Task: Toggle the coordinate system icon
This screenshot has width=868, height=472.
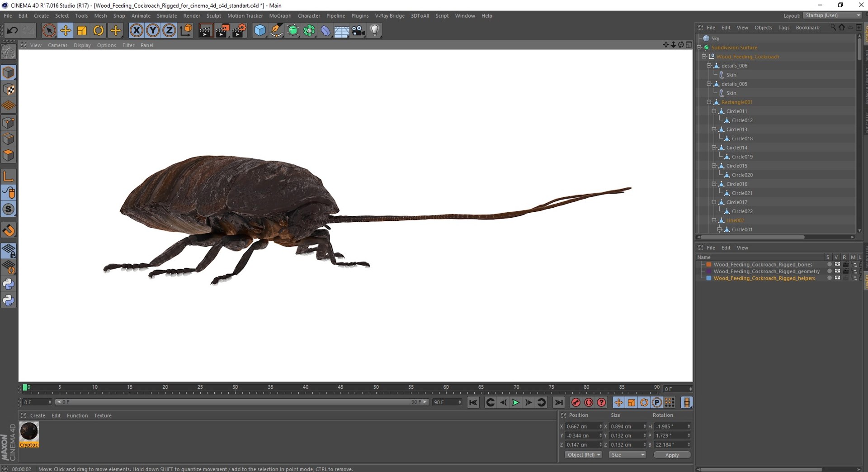Action: (x=186, y=30)
